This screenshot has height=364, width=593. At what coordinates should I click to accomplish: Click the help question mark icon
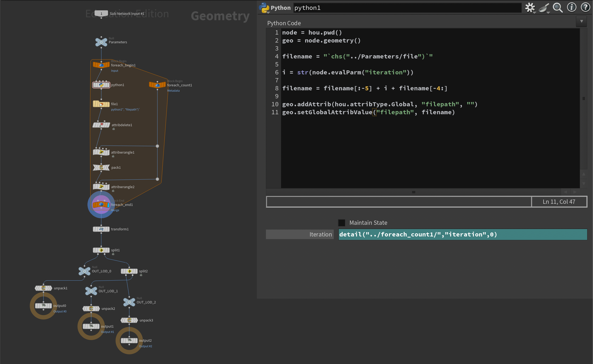click(585, 7)
